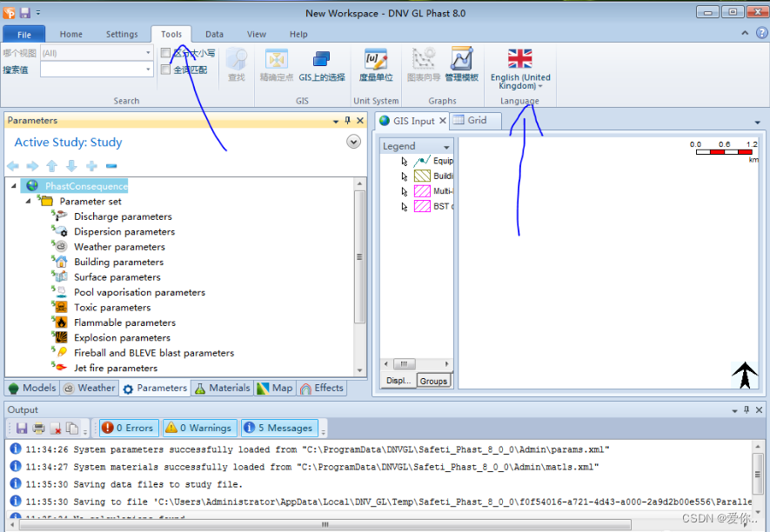Toggle selectability of Equipment legend layer
The height and width of the screenshot is (532, 770).
click(x=405, y=161)
